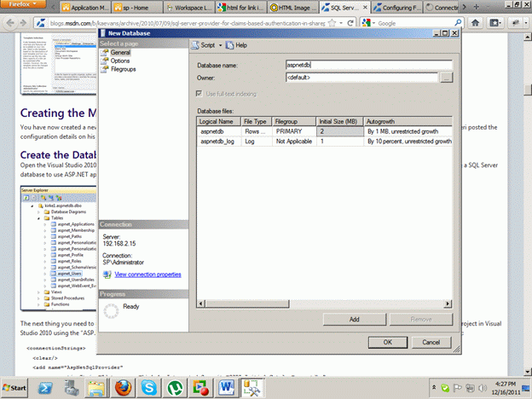Click the Logical Name column header
Image resolution: width=532 pixels, height=399 pixels.
pyautogui.click(x=218, y=121)
